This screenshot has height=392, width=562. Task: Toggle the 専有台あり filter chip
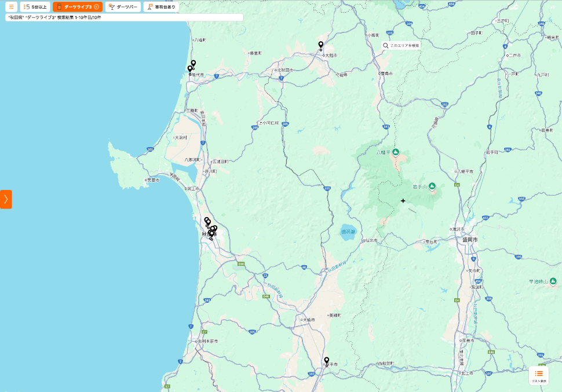[161, 7]
